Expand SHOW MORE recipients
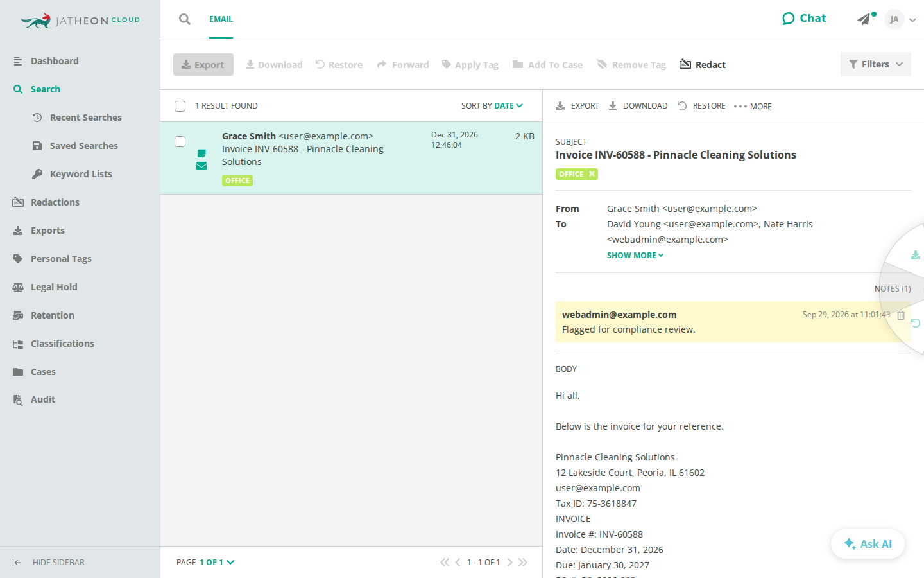This screenshot has height=578, width=924. click(635, 256)
